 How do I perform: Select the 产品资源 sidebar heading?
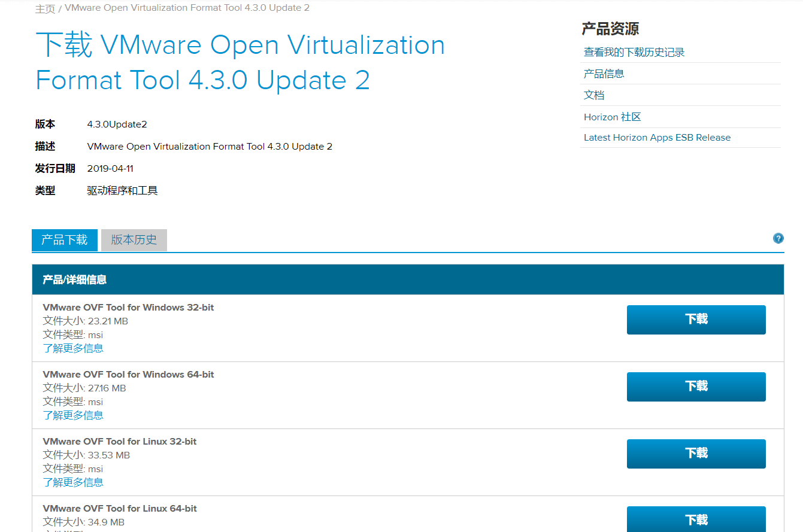tap(610, 28)
